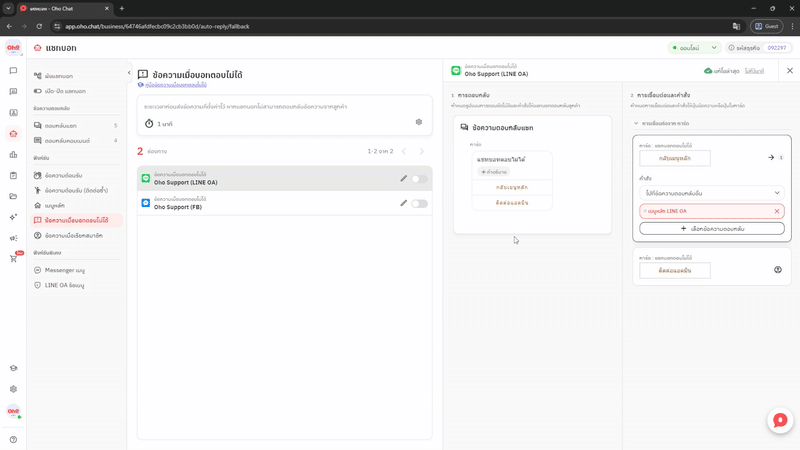
Task: Click the help question mark icon
Action: [x=13, y=439]
